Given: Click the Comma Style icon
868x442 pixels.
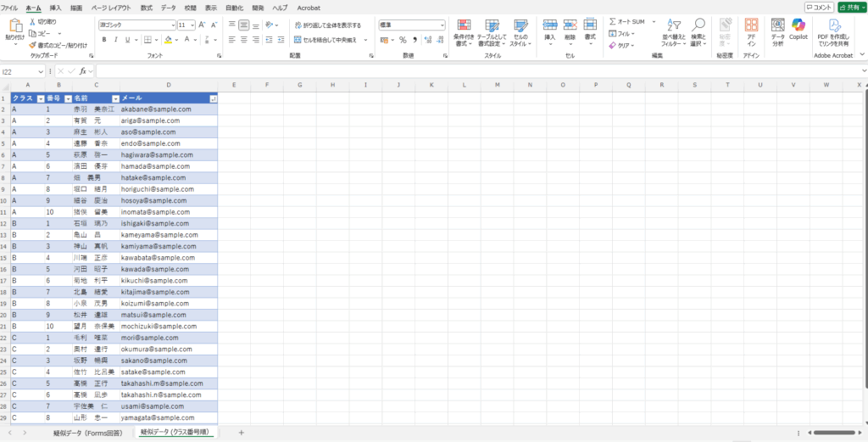Looking at the screenshot, I should click(x=415, y=40).
